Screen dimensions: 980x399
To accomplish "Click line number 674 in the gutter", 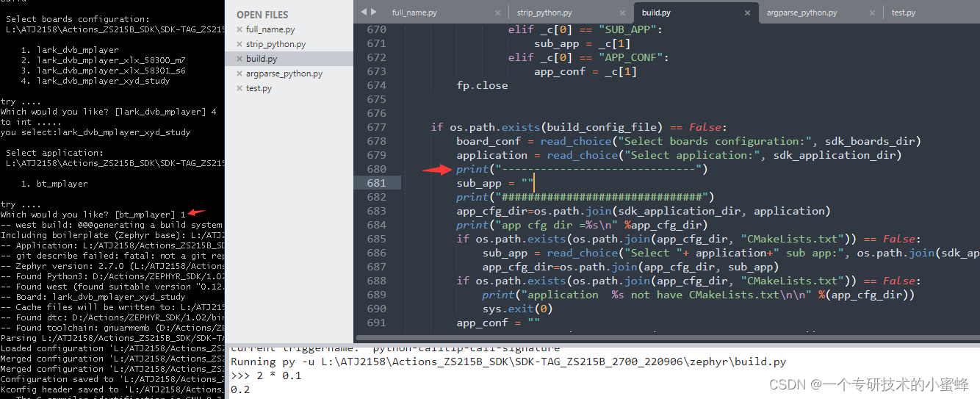I will pyautogui.click(x=376, y=85).
